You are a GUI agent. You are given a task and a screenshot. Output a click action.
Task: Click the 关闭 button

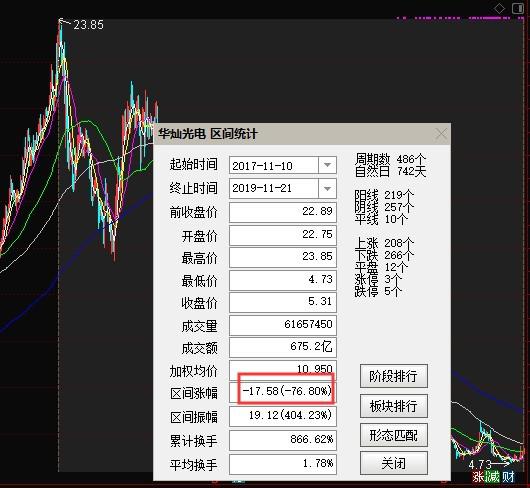[x=393, y=463]
